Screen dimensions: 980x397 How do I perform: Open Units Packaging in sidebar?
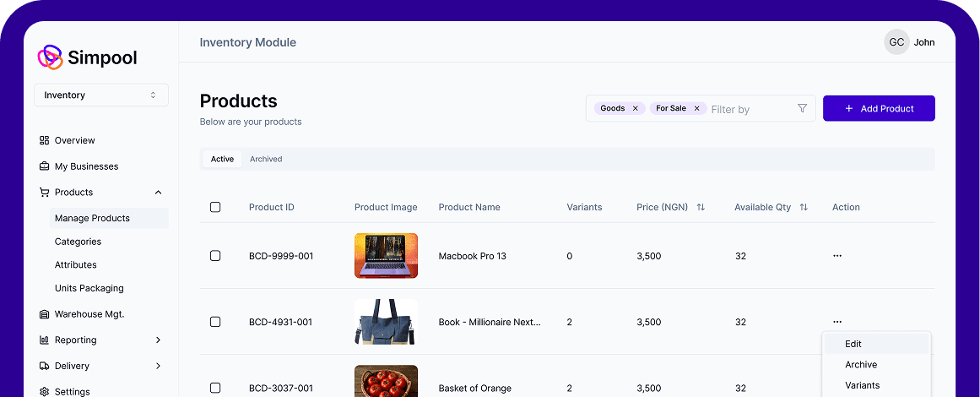89,288
